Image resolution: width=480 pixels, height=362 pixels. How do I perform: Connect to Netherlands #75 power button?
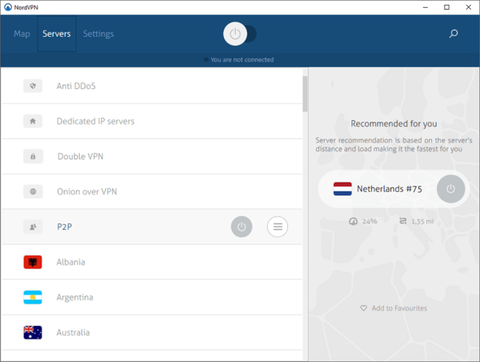click(451, 189)
